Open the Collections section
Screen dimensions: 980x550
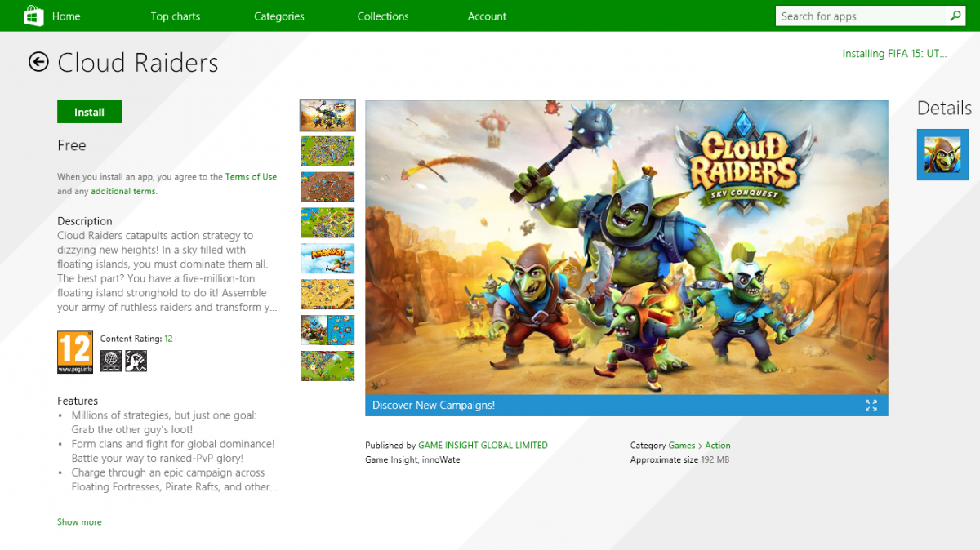point(382,16)
